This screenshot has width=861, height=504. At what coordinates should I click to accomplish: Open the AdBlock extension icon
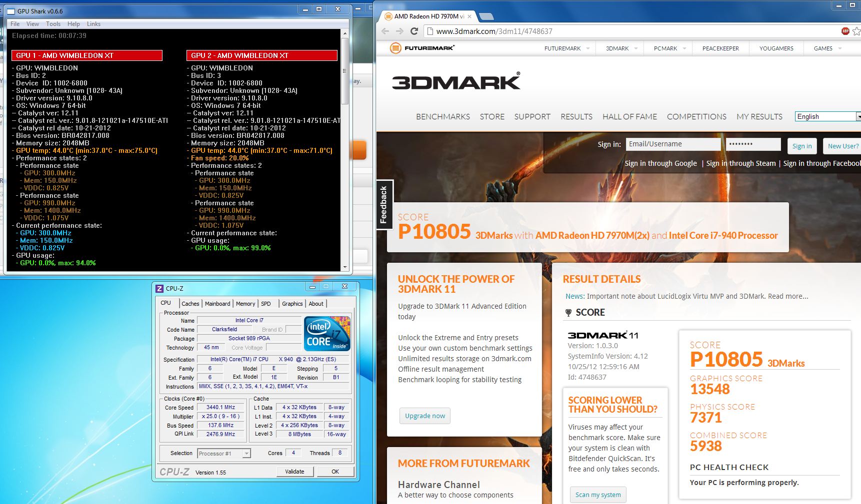click(x=845, y=31)
